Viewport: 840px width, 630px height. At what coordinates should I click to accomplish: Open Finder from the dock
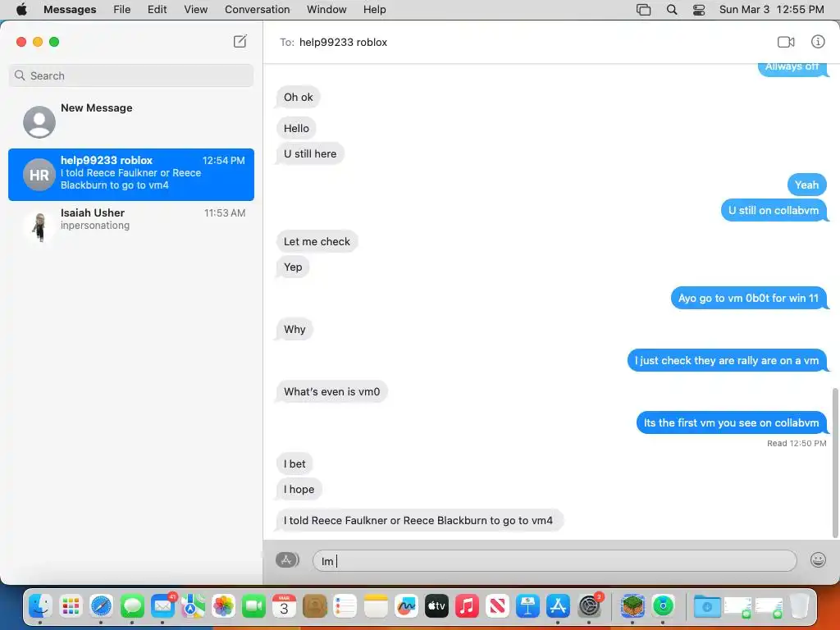[40, 606]
